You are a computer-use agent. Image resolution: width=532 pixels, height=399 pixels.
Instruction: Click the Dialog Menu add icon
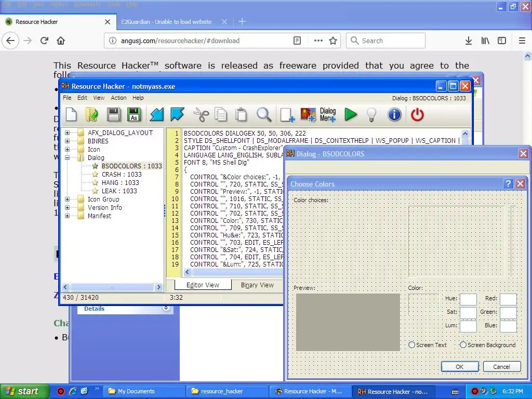tap(328, 115)
